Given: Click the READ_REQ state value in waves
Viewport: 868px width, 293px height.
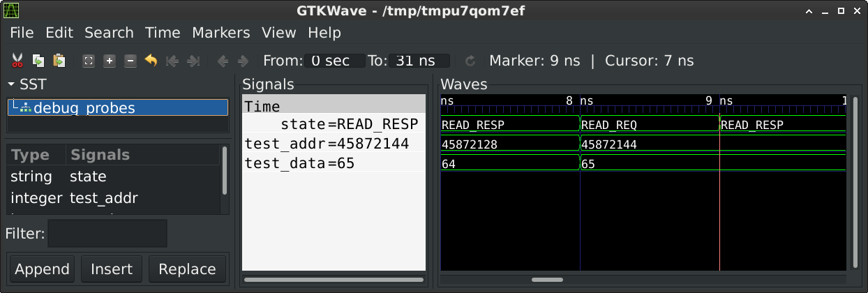Looking at the screenshot, I should 609,125.
